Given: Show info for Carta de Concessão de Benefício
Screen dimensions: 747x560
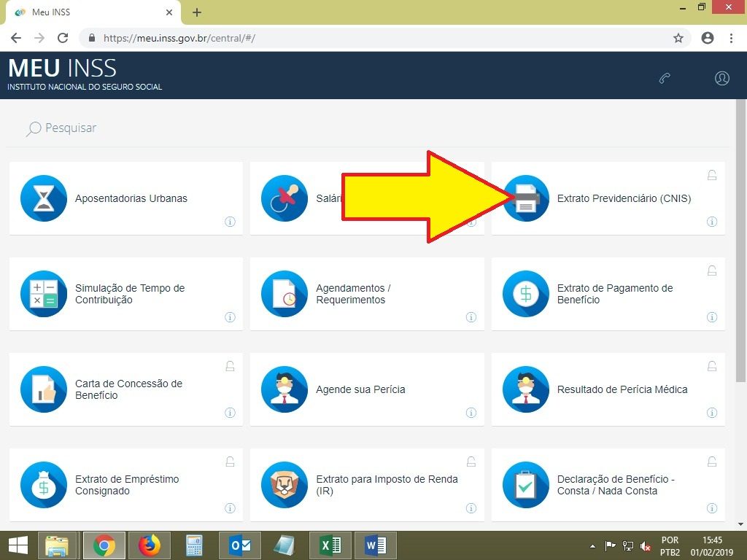Looking at the screenshot, I should [230, 413].
